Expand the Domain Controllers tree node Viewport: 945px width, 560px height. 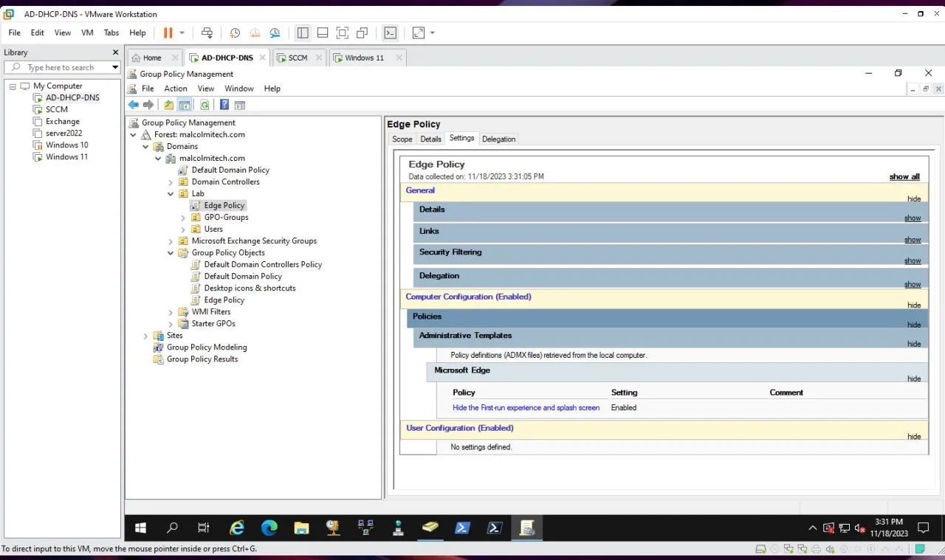(171, 182)
